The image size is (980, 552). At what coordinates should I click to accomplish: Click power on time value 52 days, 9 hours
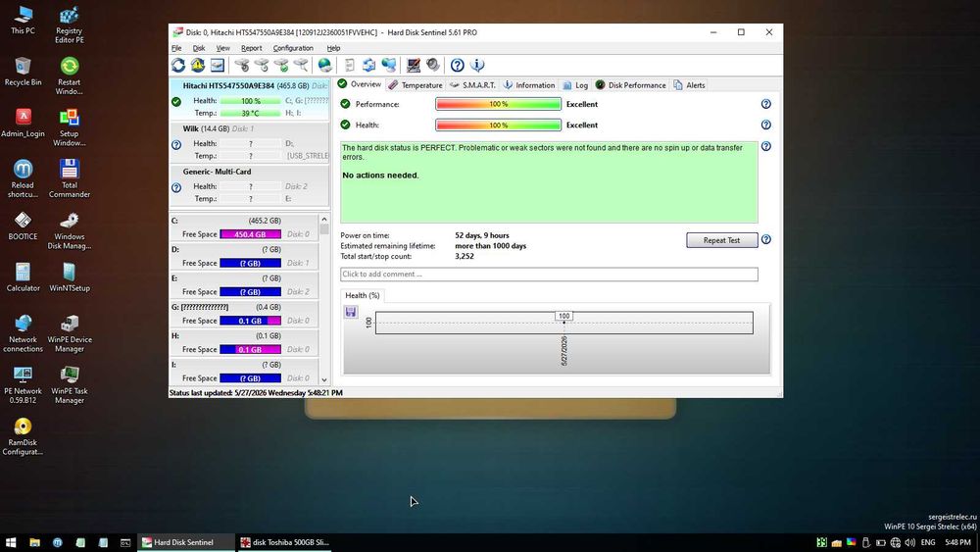[482, 235]
